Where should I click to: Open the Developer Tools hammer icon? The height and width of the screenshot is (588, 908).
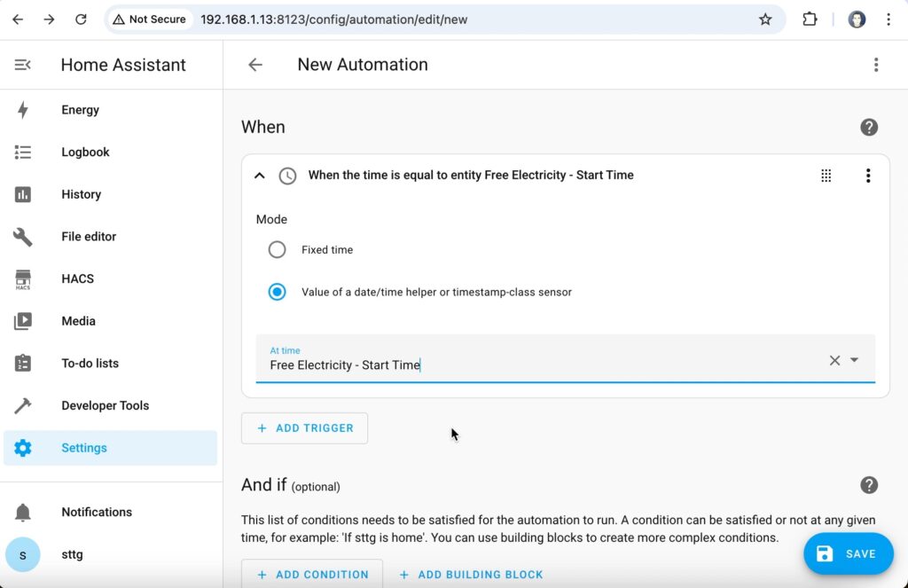22,405
